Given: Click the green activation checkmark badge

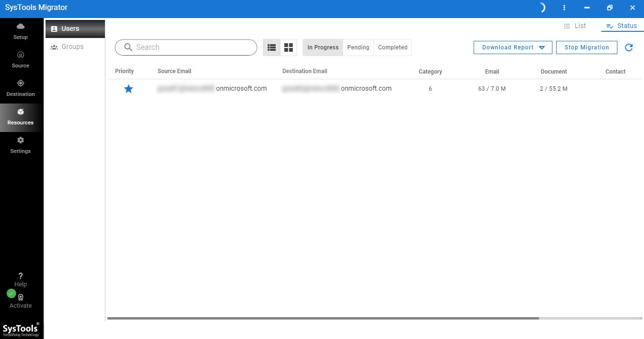Looking at the screenshot, I should (11, 293).
